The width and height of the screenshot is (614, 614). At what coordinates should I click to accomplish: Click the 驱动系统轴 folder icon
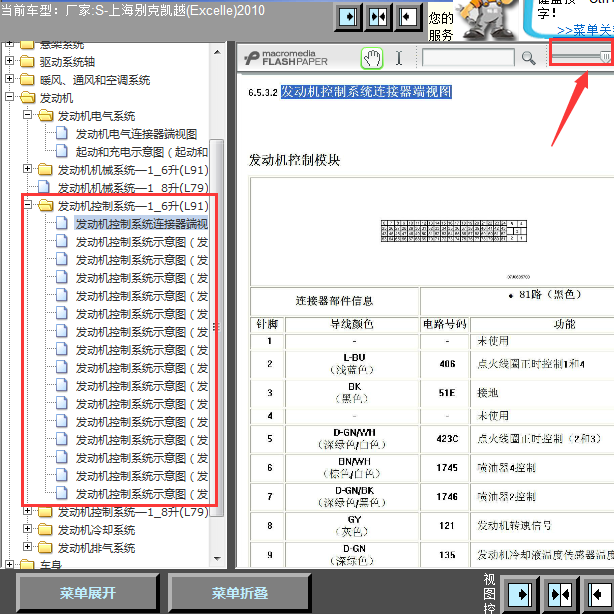tap(27, 61)
